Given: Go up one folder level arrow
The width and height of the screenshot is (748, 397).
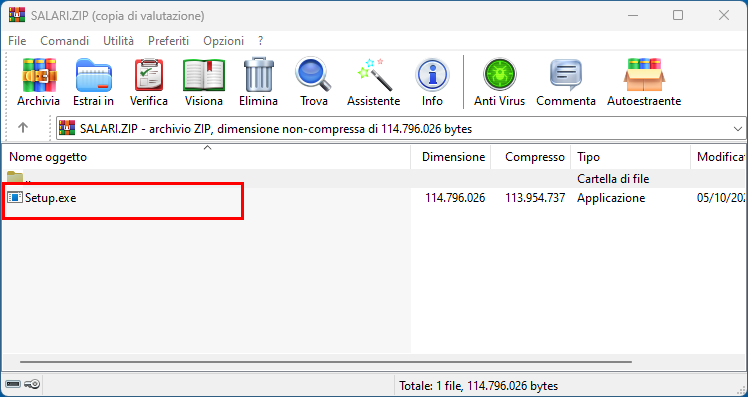Looking at the screenshot, I should 23,127.
